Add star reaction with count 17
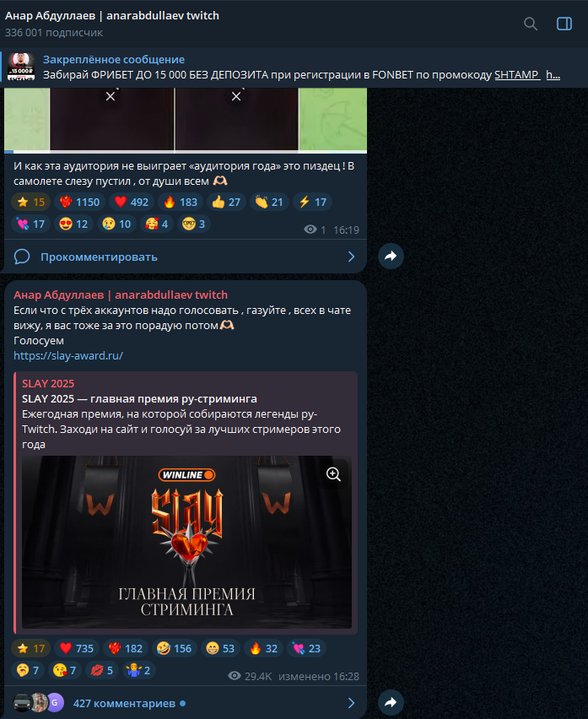 click(x=30, y=648)
